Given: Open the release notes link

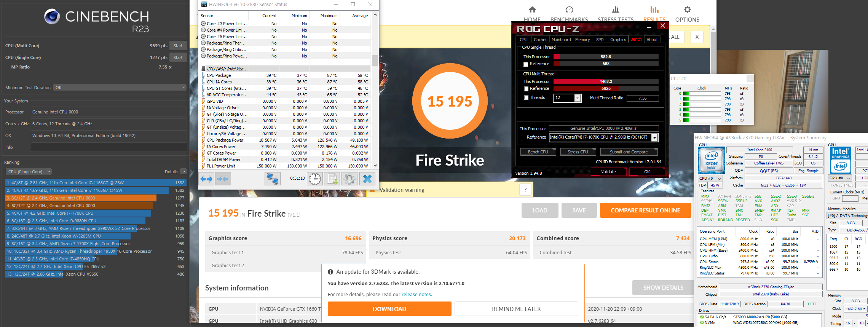Looking at the screenshot, I should pyautogui.click(x=416, y=294).
